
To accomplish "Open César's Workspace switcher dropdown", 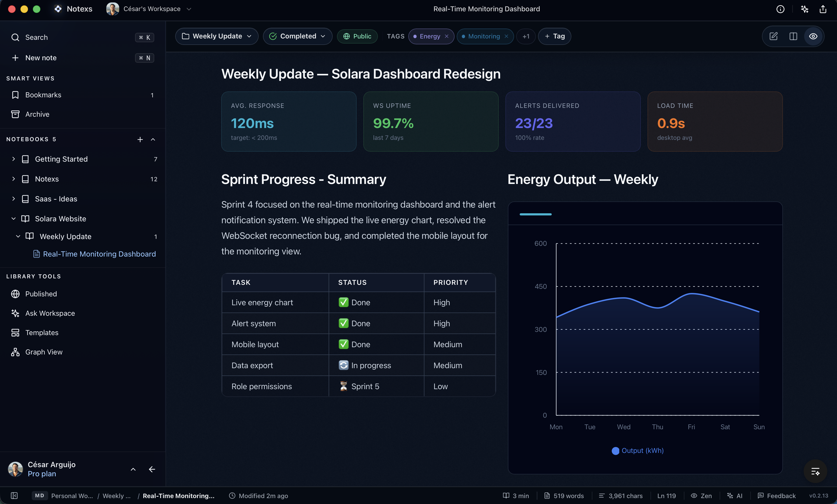I will click(149, 9).
